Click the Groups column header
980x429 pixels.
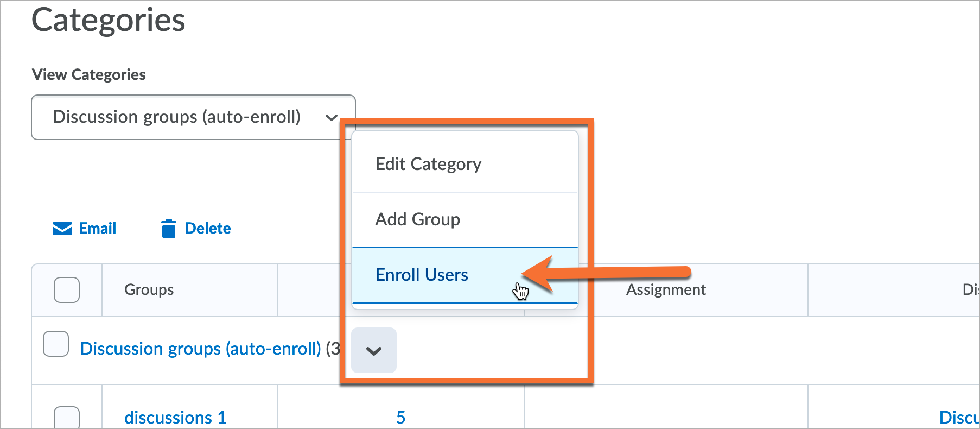pos(149,290)
